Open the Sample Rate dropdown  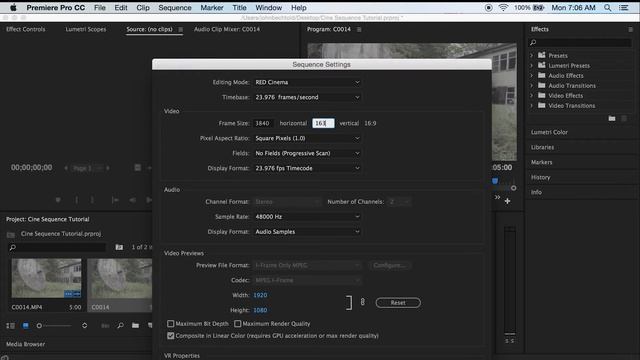(x=307, y=217)
